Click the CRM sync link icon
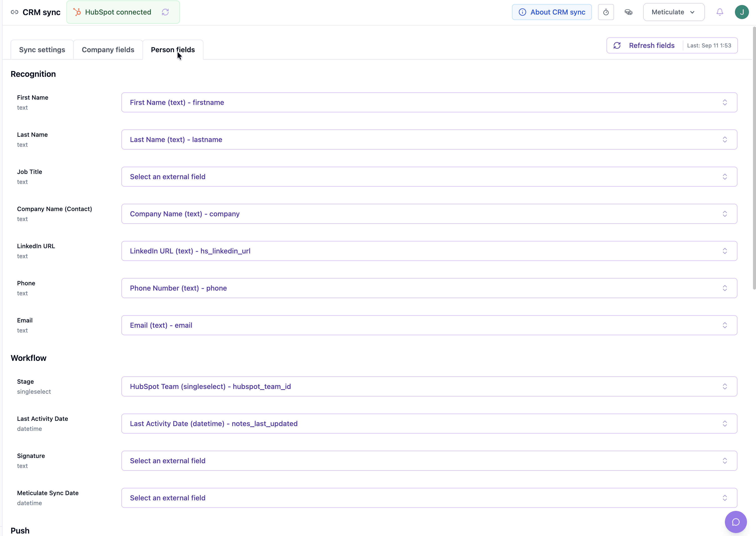 pos(15,12)
